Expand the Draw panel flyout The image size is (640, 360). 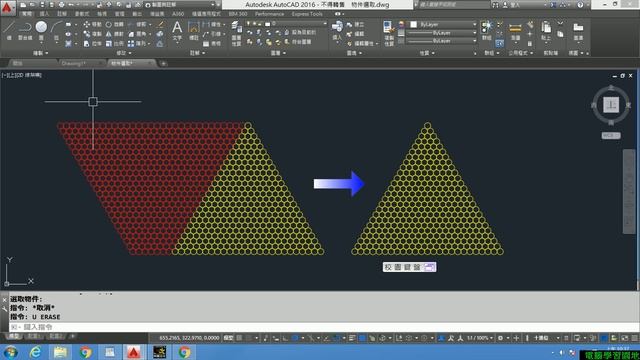click(x=40, y=53)
